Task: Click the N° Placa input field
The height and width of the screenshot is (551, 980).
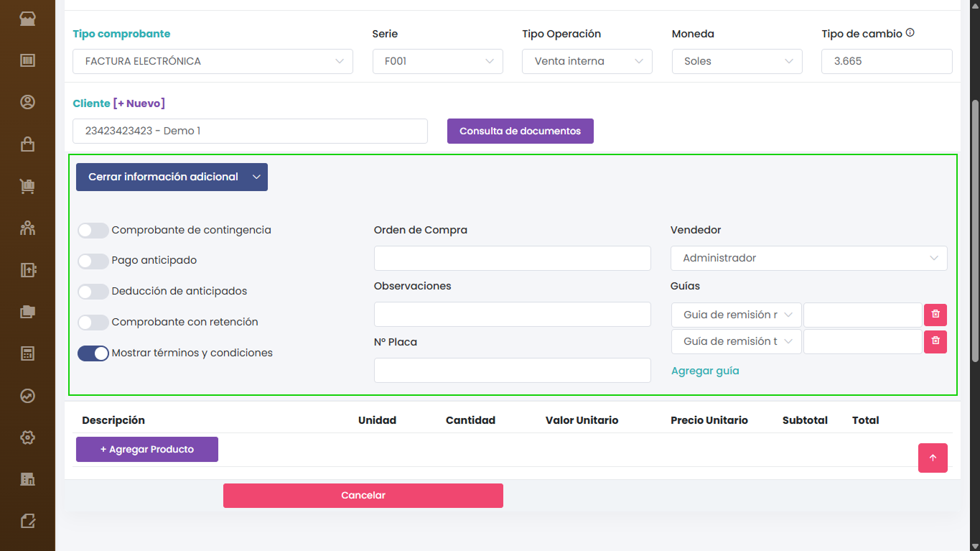Action: pyautogui.click(x=513, y=370)
